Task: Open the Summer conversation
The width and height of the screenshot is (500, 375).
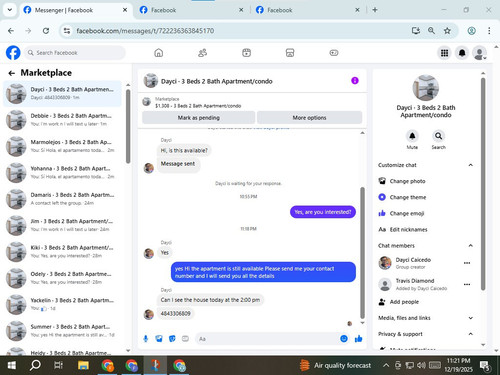Action: point(62,330)
